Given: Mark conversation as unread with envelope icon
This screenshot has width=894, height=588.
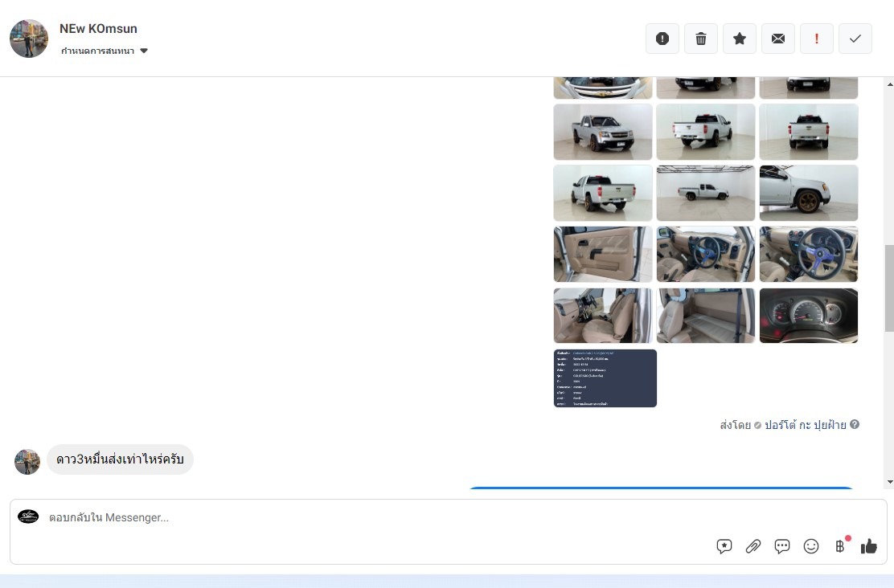Looking at the screenshot, I should tap(778, 39).
